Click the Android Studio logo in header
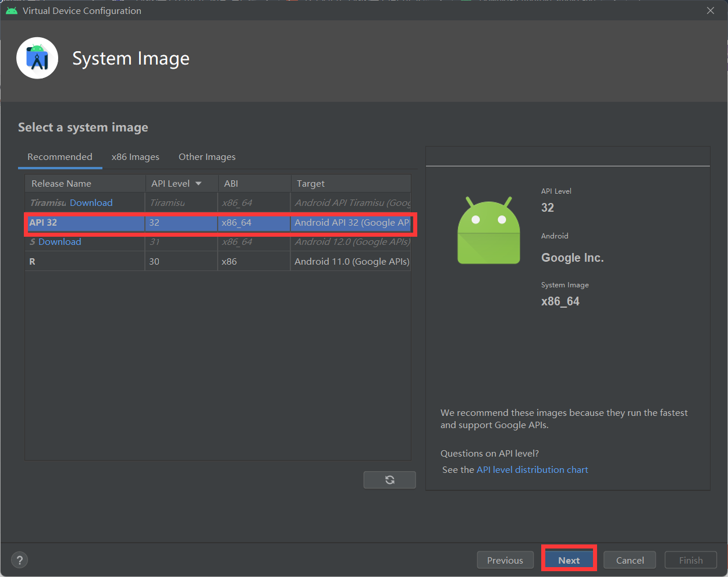Viewport: 728px width, 577px height. [x=37, y=58]
